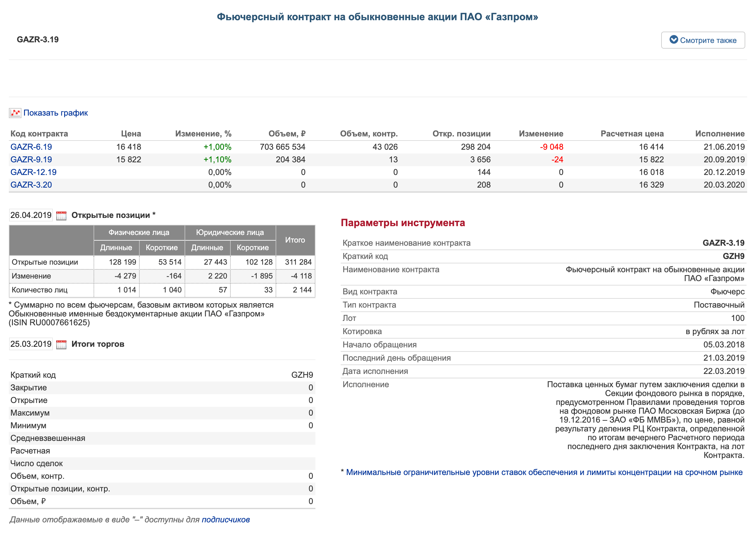Select Тип контракта value Поставочный
Viewport: 756px width, 547px height.
[719, 305]
